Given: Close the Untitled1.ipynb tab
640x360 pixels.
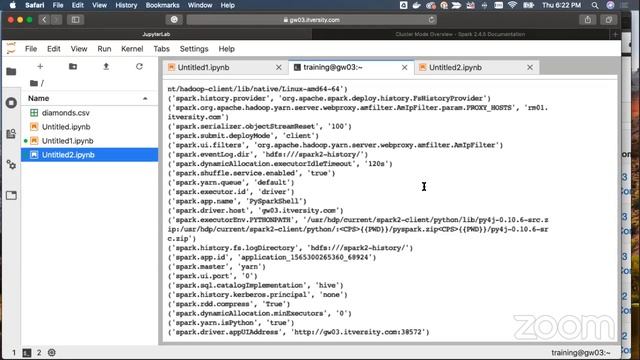Looking at the screenshot, I should point(279,67).
